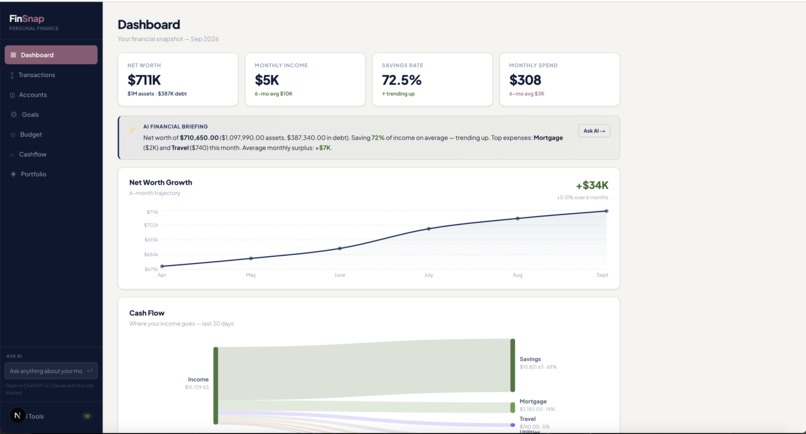Click the June data point on chart
Image resolution: width=806 pixels, height=434 pixels.
pyautogui.click(x=340, y=248)
